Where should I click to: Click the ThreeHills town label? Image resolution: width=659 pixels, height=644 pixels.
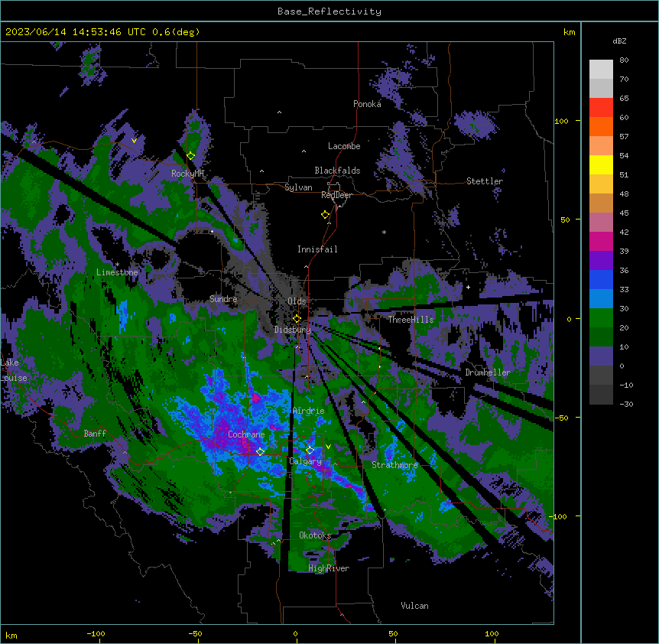(411, 320)
